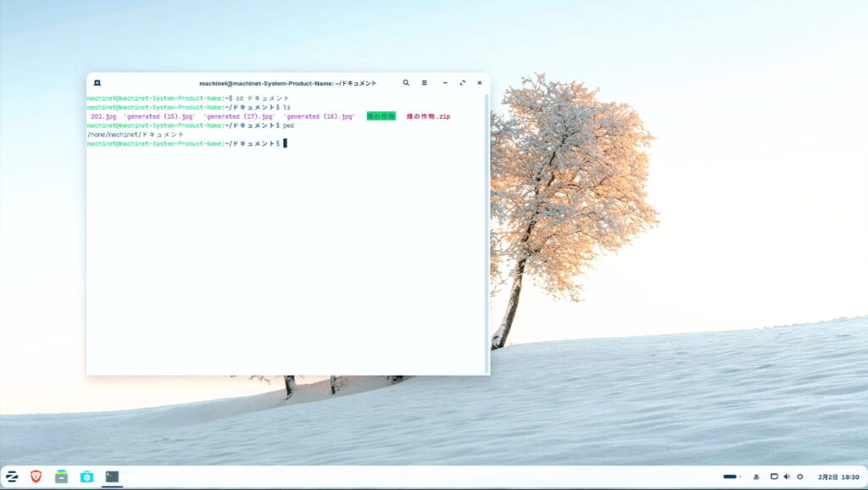Click the volume speaker icon in the tray
The width and height of the screenshot is (868, 490).
pos(787,476)
